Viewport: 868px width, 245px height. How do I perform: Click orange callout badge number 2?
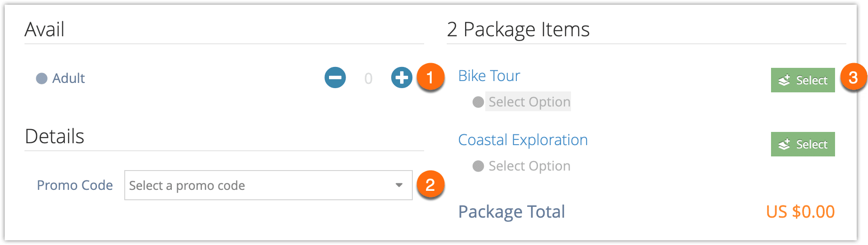[430, 184]
